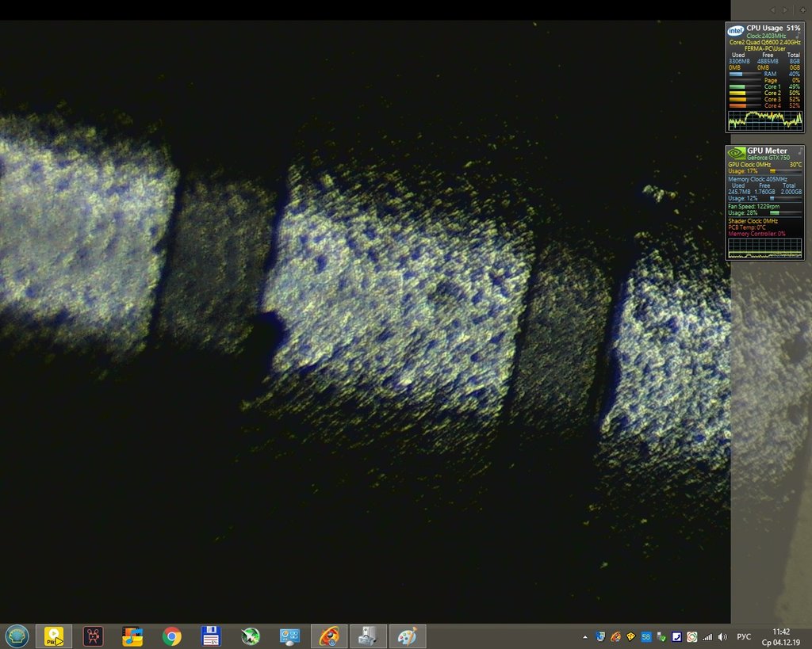Viewport: 812px width, 649px height.
Task: Open the orange image viewer taskbar app
Action: 329,636
